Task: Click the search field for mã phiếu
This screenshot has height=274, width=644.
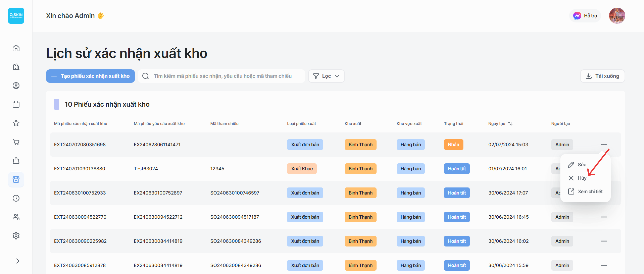Action: point(222,76)
